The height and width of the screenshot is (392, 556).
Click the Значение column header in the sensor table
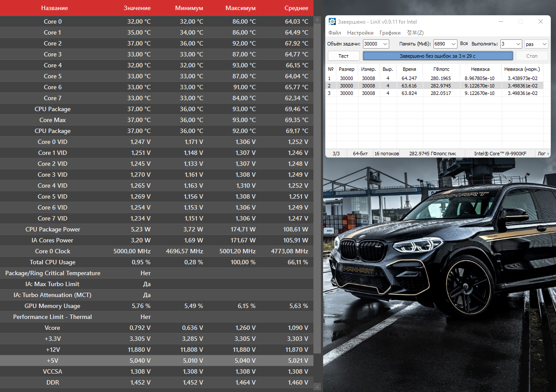[137, 8]
